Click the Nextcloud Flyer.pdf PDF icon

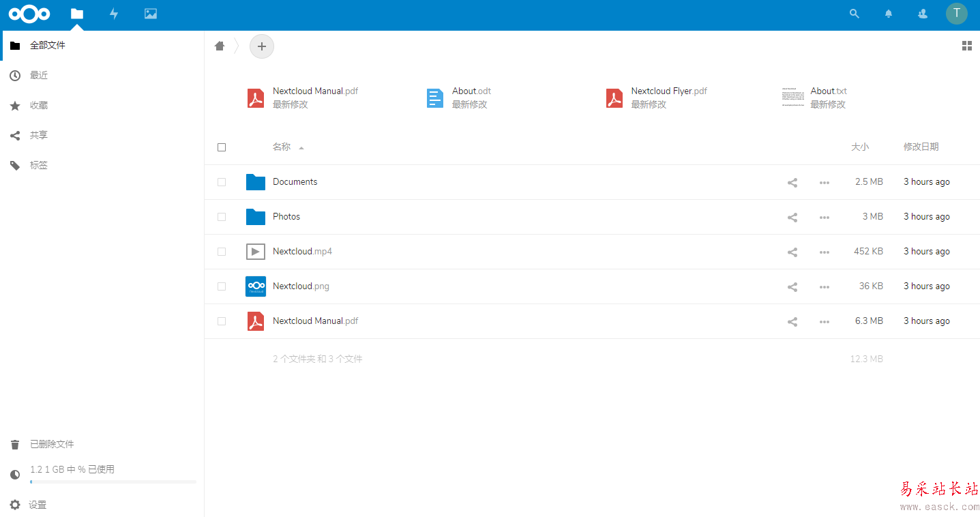(x=614, y=98)
